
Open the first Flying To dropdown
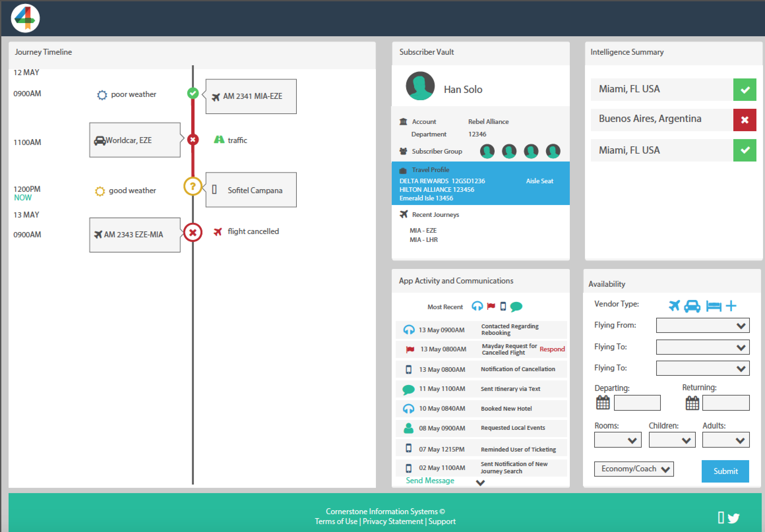tap(703, 347)
